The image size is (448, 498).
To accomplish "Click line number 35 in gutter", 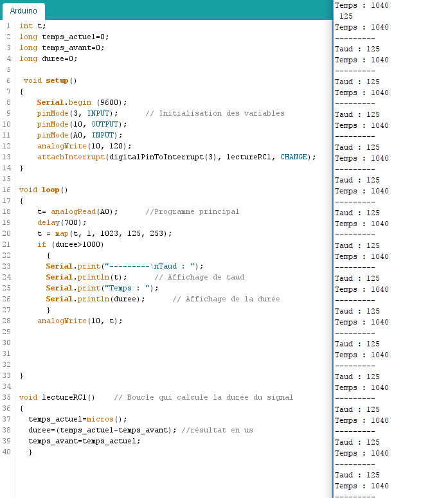I will coord(6,397).
